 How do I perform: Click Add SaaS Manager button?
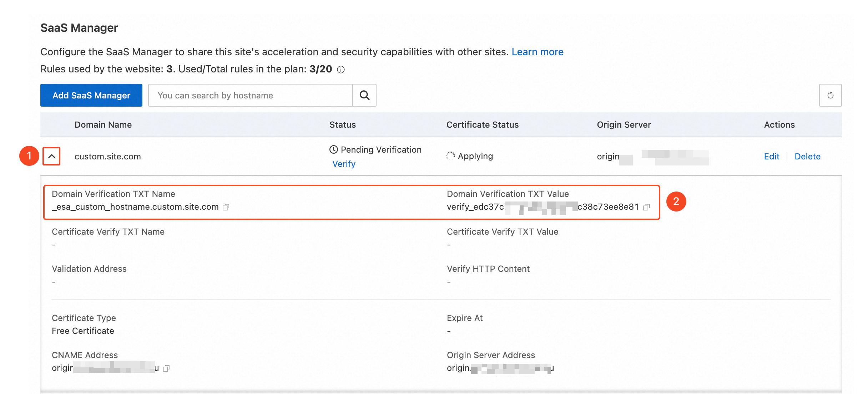[x=91, y=95]
